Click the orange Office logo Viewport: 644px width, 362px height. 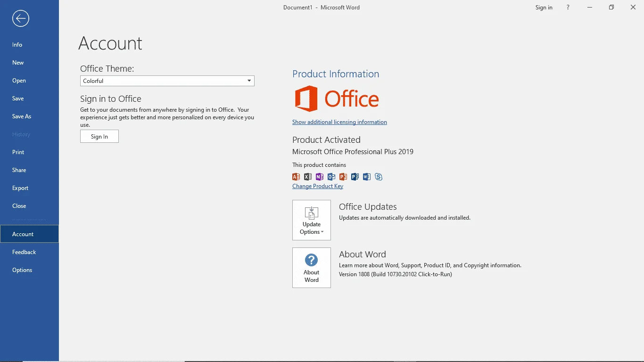click(337, 99)
